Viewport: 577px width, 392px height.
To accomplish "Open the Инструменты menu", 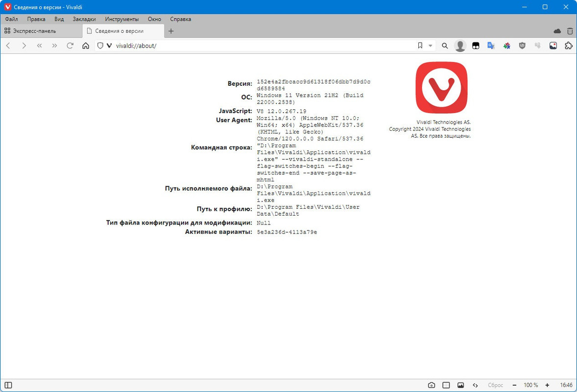I will pos(122,19).
